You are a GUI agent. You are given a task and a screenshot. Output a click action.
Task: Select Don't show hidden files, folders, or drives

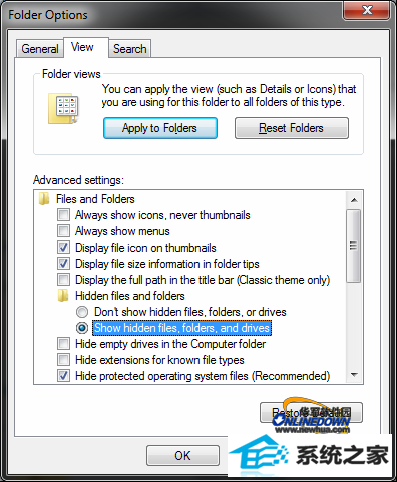(82, 312)
